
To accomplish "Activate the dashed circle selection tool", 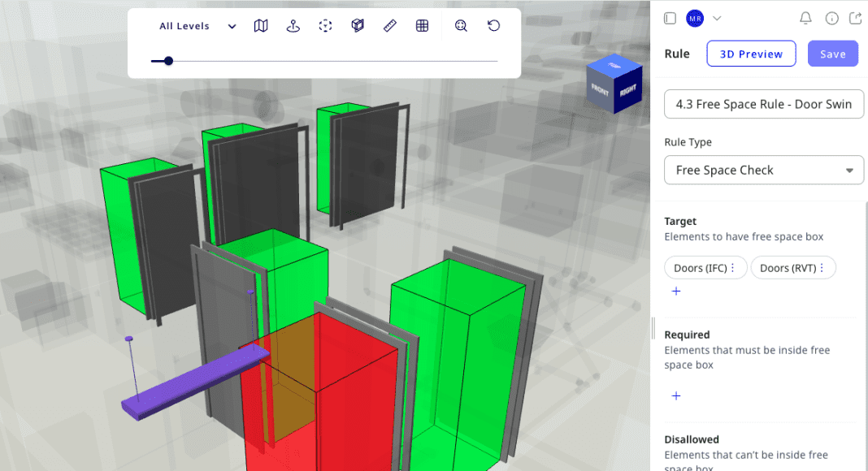I will point(325,26).
